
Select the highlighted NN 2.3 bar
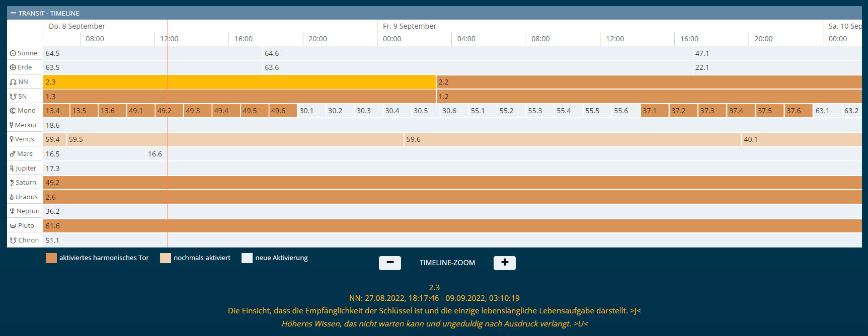click(x=239, y=82)
